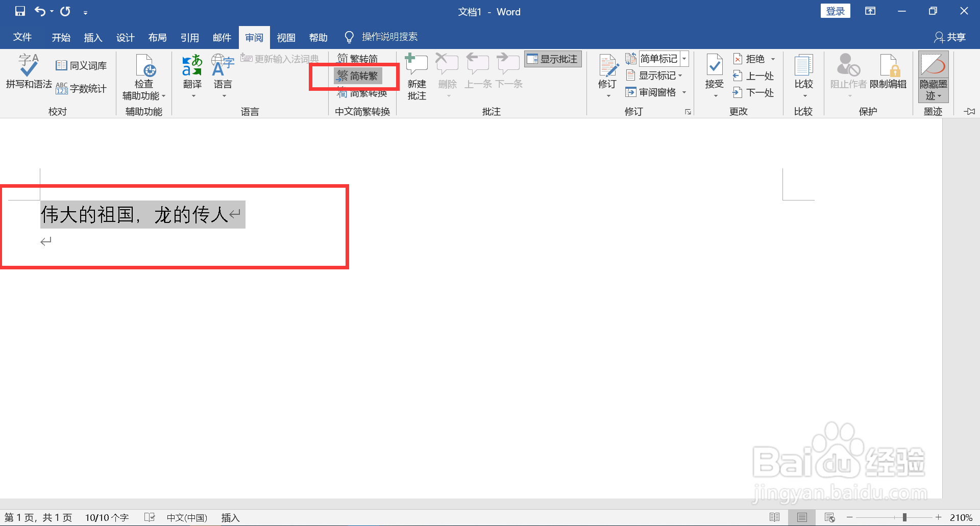Open the Customize Quick Access Toolbar arrow
The image size is (980, 526).
pyautogui.click(x=85, y=12)
